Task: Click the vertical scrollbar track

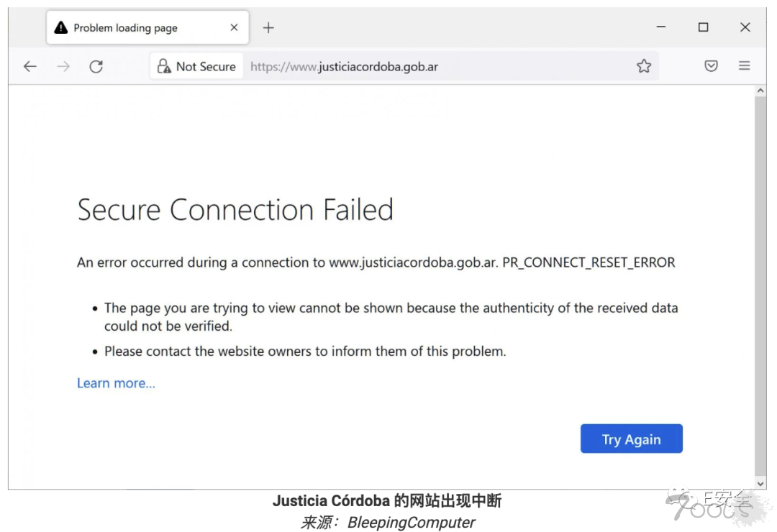Action: 760,288
